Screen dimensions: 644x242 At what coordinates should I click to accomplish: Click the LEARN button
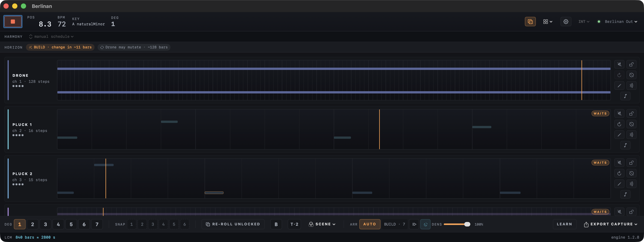(x=564, y=224)
